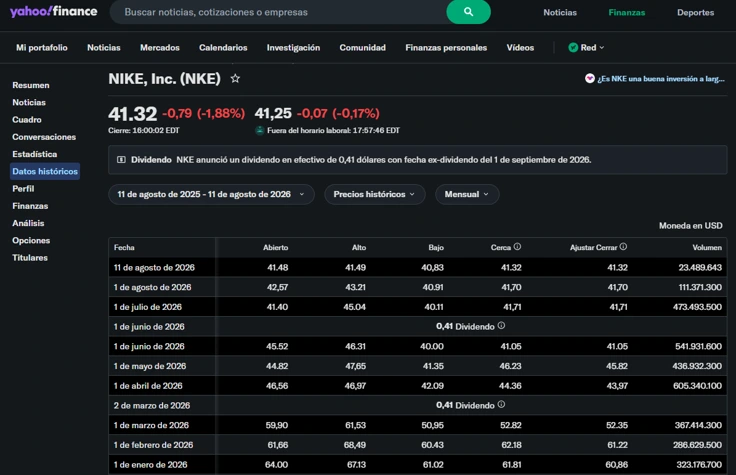Image resolution: width=736 pixels, height=475 pixels.
Task: Expand the Red dropdown menu
Action: click(x=586, y=47)
